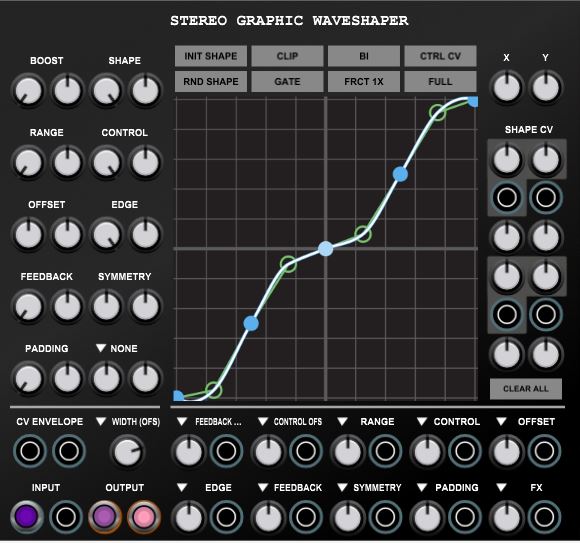Image resolution: width=580 pixels, height=543 pixels.
Task: Click the upper right SHAPE CV jack
Action: pos(546,198)
